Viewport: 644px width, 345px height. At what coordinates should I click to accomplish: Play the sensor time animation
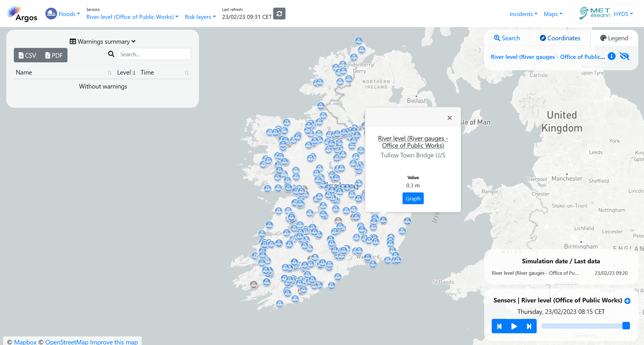point(514,326)
